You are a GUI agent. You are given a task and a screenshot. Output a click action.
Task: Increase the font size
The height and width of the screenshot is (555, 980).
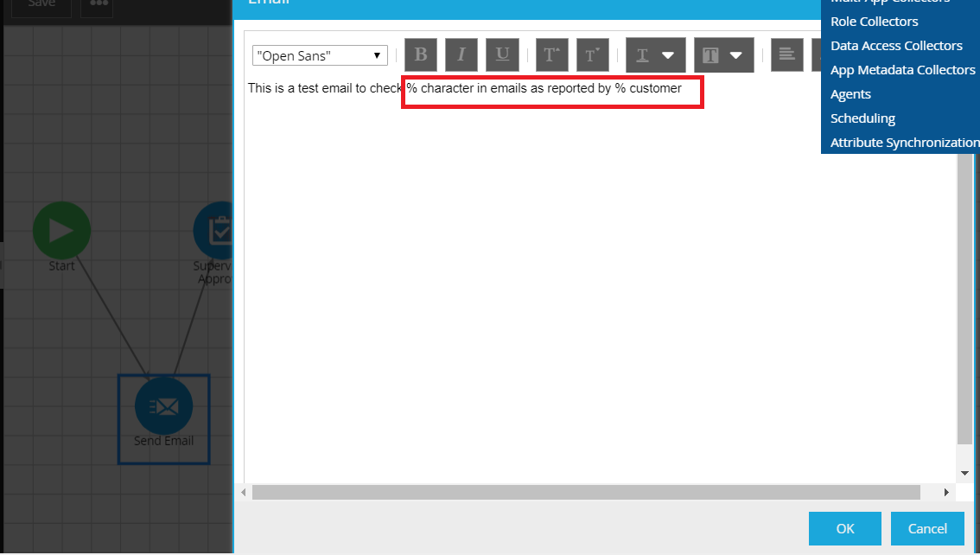click(551, 54)
